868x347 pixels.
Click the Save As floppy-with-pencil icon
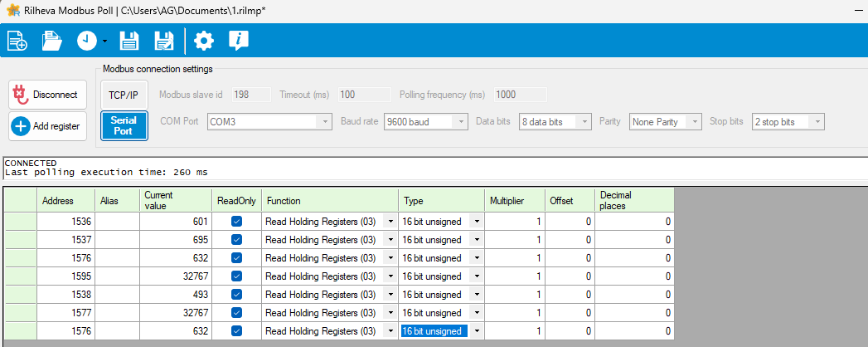pyautogui.click(x=164, y=41)
